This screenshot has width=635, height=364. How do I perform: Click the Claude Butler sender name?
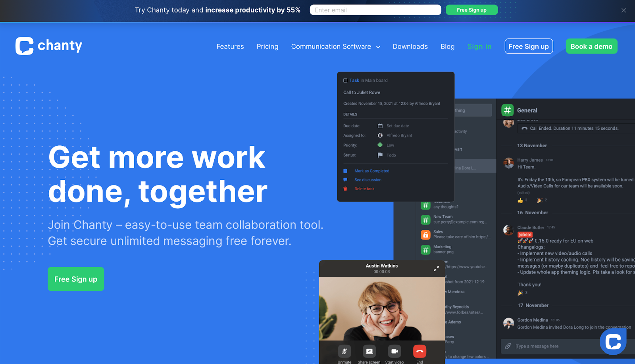coord(531,227)
